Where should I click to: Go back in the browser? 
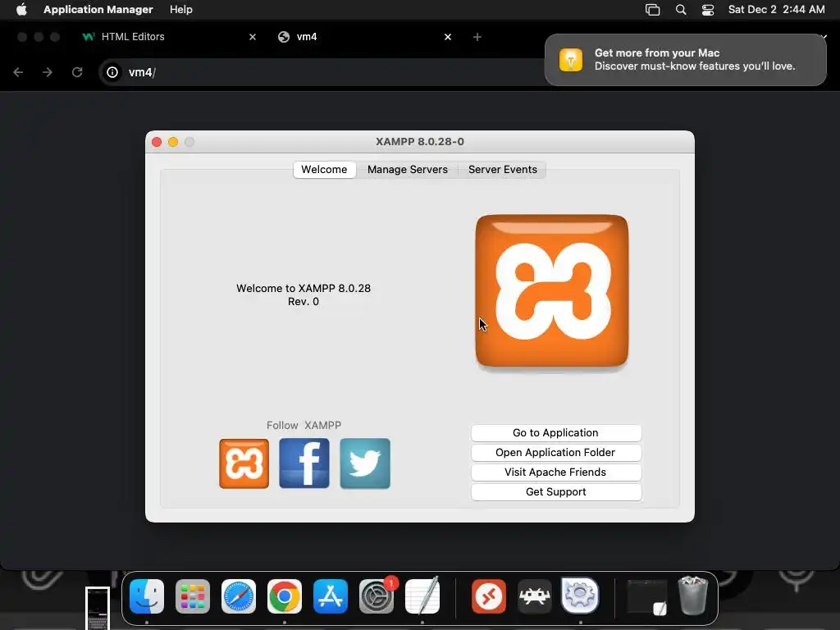point(18,72)
